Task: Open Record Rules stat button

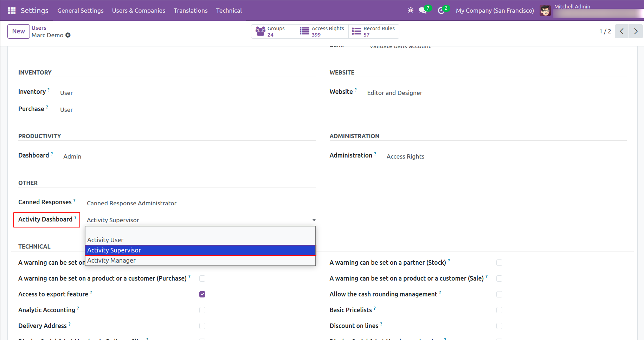Action: click(x=374, y=31)
